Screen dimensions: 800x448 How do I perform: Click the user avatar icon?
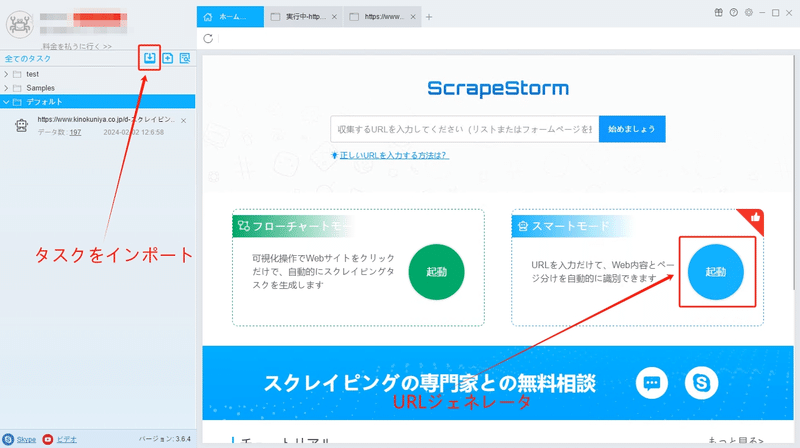[x=20, y=24]
